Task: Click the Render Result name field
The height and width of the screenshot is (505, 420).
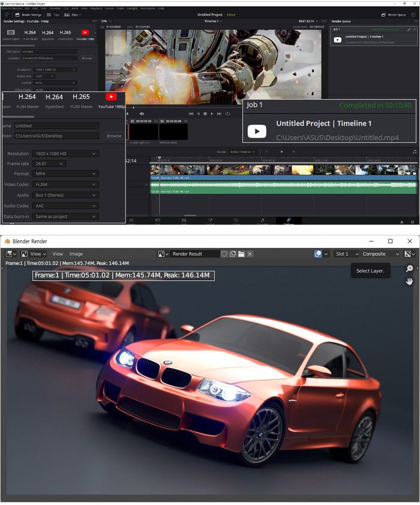Action: click(x=195, y=254)
